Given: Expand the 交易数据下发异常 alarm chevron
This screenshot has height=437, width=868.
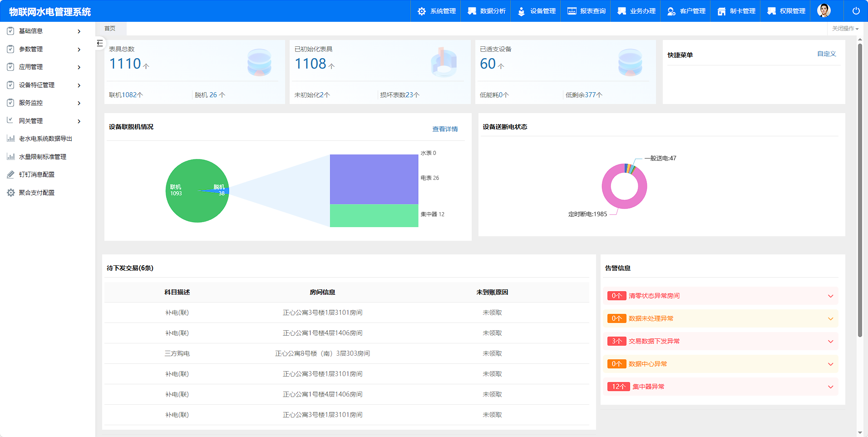Looking at the screenshot, I should pos(830,342).
